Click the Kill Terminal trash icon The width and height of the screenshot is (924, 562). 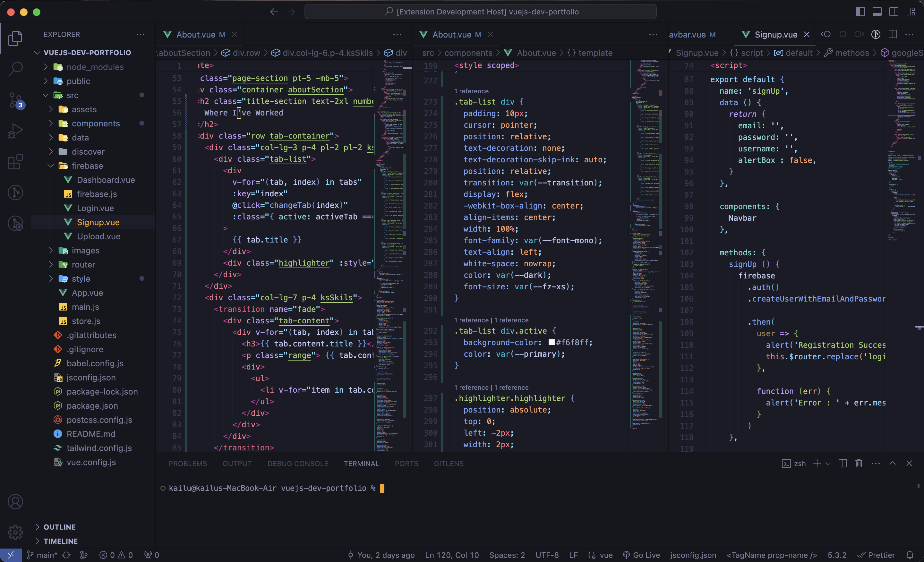click(858, 464)
